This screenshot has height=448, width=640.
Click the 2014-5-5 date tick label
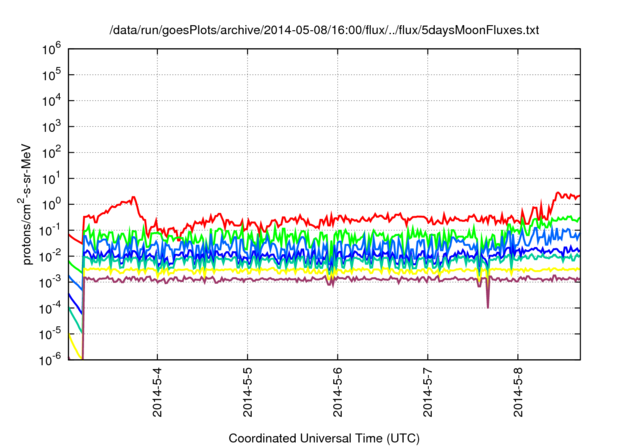(248, 392)
